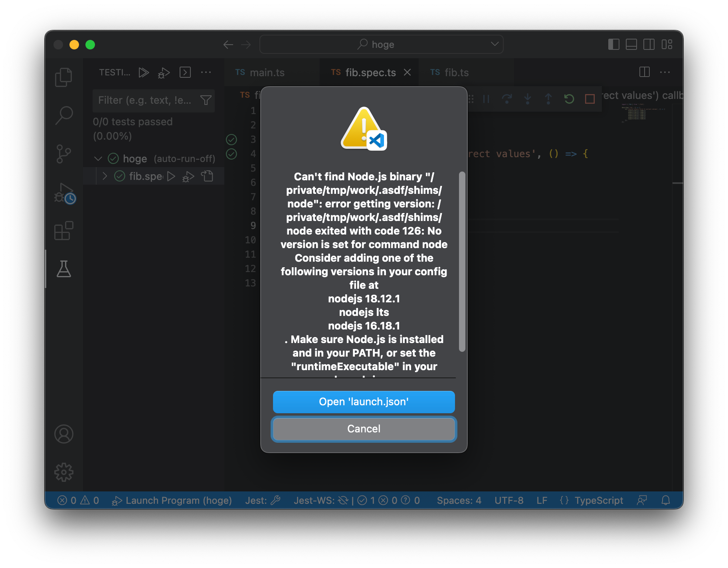Select the hoge test row label
The width and height of the screenshot is (728, 568).
pyautogui.click(x=135, y=159)
